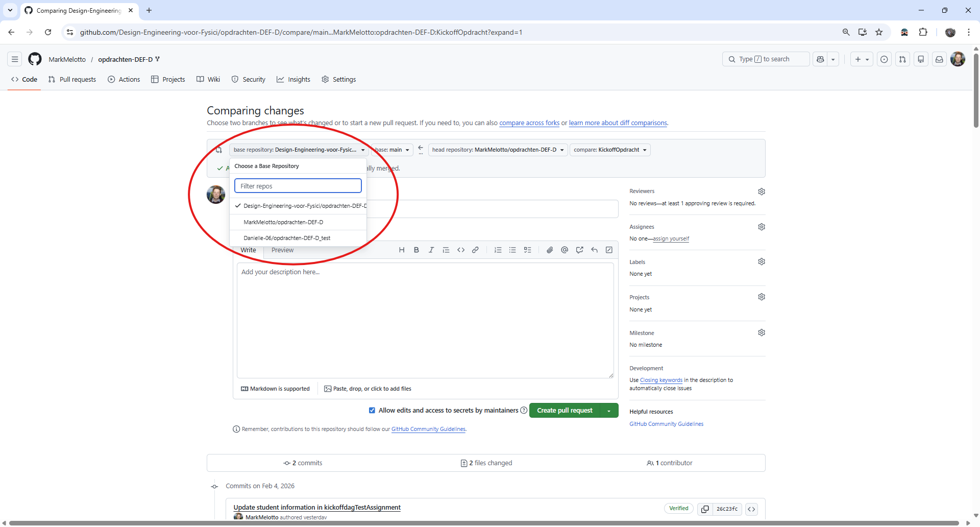980x527 pixels.
Task: Focus the Filter repos input
Action: click(x=298, y=186)
